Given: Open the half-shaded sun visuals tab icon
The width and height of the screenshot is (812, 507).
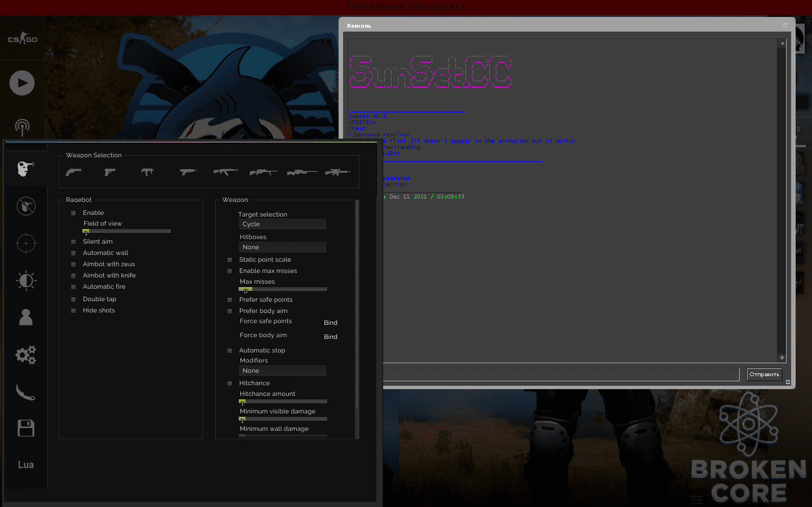Looking at the screenshot, I should pyautogui.click(x=26, y=280).
